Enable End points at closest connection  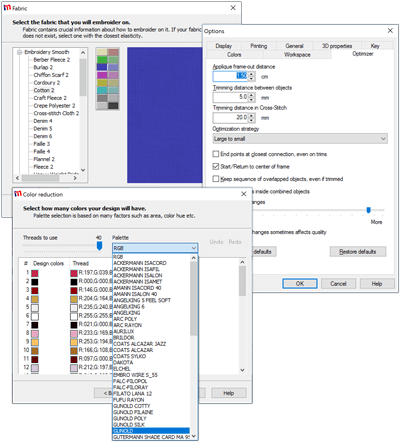(x=216, y=154)
